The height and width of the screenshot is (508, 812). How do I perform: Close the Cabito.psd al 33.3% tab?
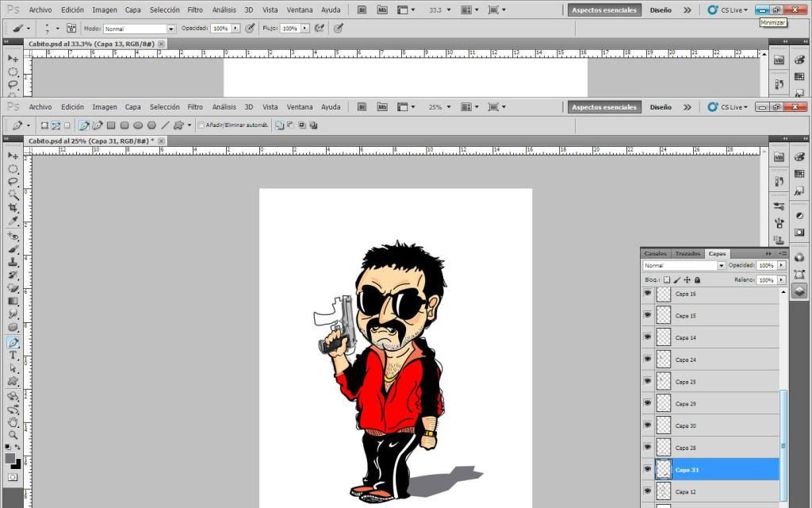[x=162, y=44]
